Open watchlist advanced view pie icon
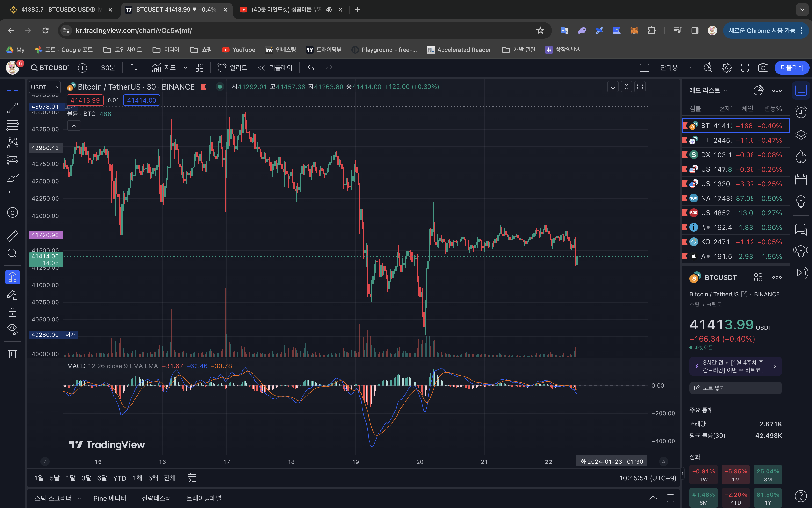 [758, 90]
